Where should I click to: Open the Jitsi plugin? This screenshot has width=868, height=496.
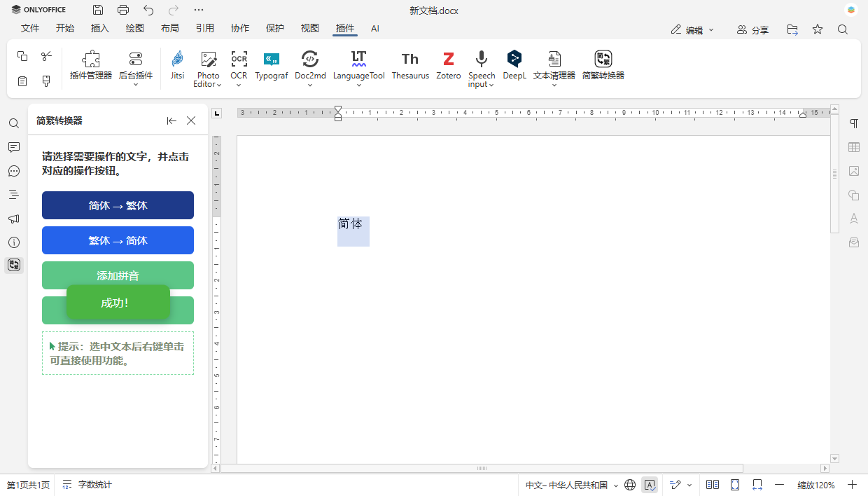[x=177, y=65]
